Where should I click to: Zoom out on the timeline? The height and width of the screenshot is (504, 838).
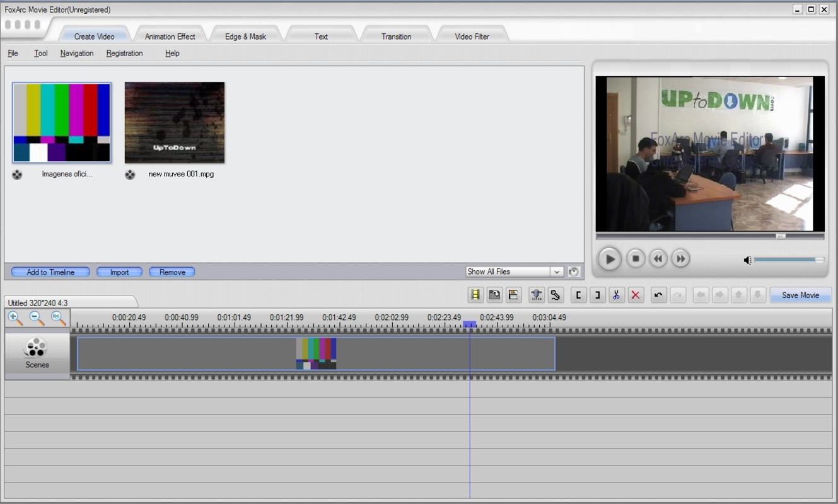[37, 319]
